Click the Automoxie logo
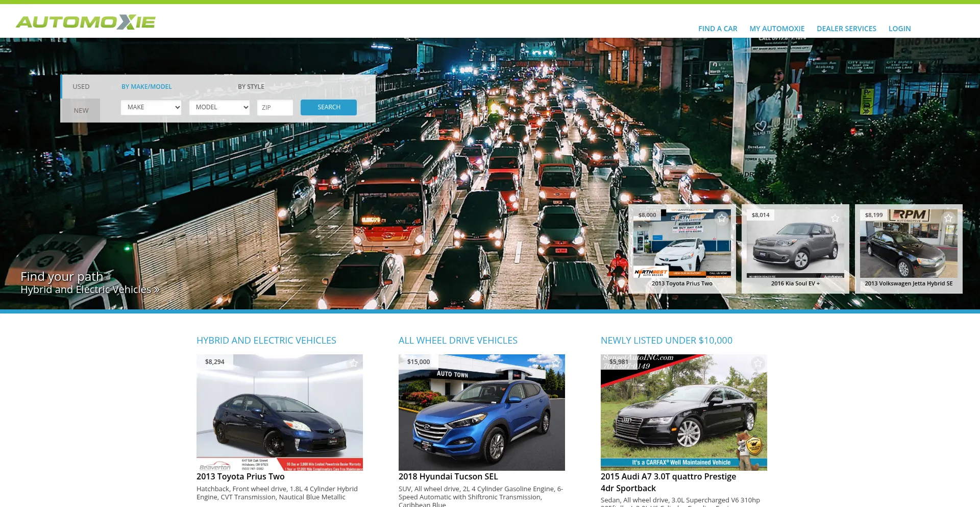Screen dimensions: 980x507 click(86, 22)
